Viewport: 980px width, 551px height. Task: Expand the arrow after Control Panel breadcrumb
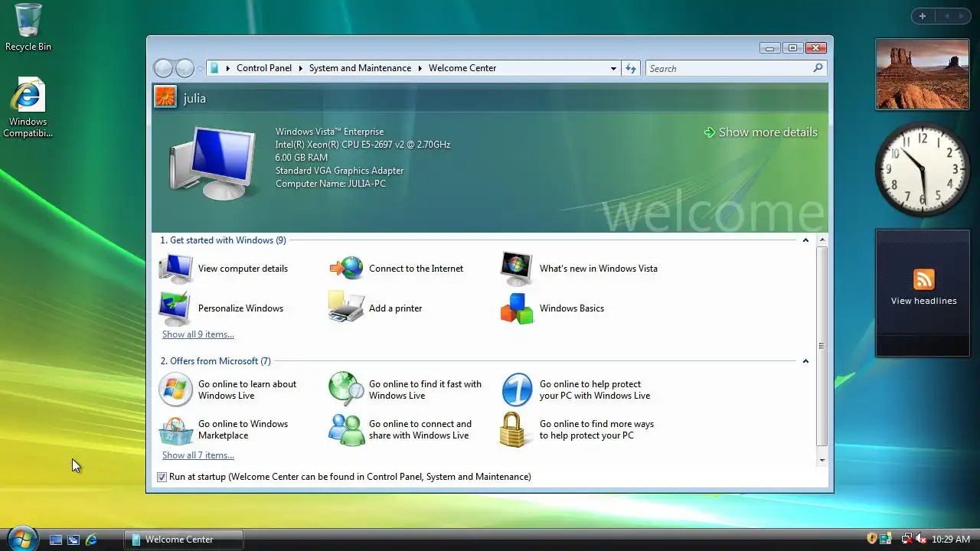[x=301, y=68]
